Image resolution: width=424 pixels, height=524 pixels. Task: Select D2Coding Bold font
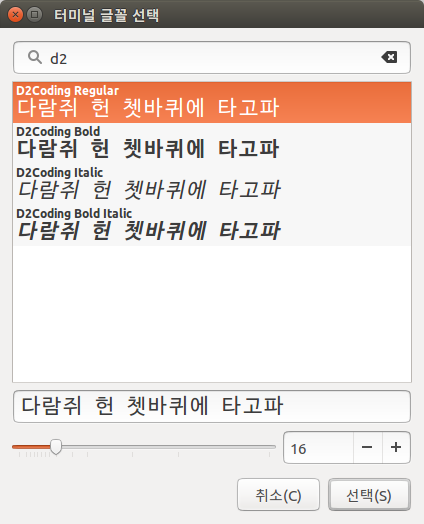pyautogui.click(x=212, y=143)
